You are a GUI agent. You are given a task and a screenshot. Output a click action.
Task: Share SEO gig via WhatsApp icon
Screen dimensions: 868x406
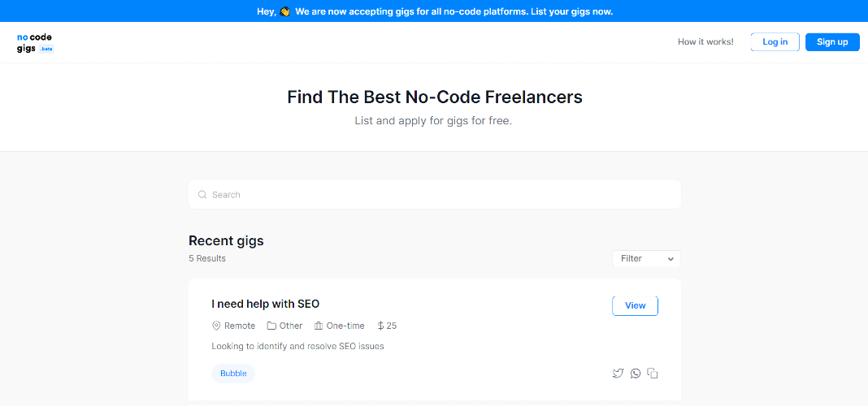636,374
